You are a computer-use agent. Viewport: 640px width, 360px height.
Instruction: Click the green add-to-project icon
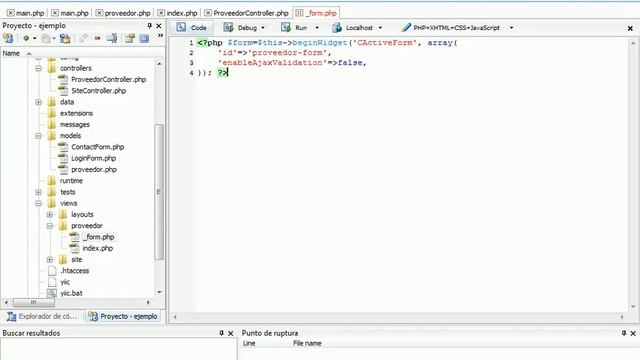pyautogui.click(x=26, y=38)
